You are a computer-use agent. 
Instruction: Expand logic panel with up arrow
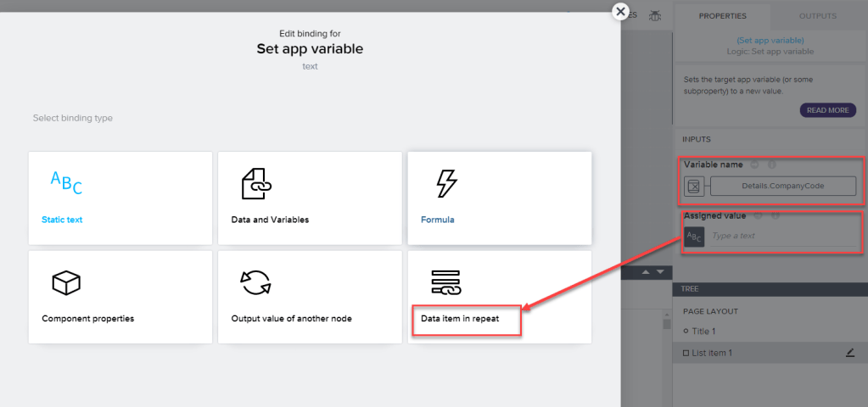click(644, 272)
